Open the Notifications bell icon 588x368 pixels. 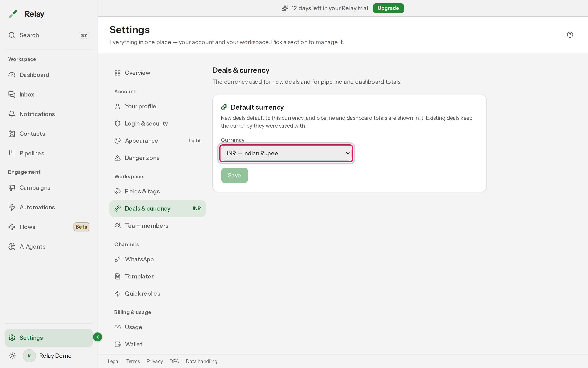(12, 114)
